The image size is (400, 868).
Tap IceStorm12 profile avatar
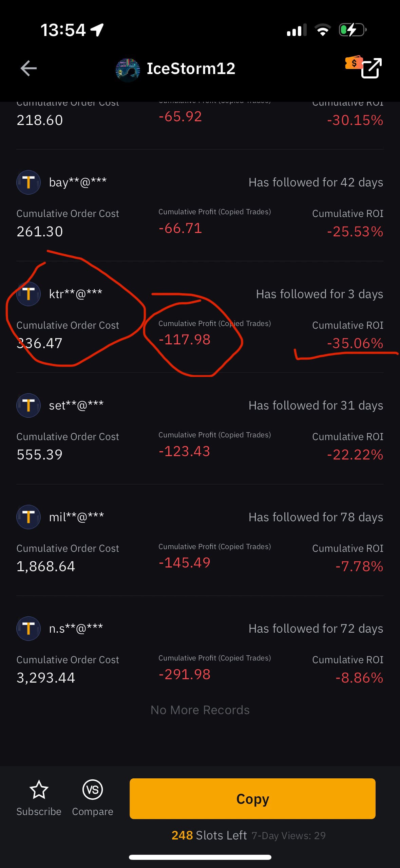tap(128, 70)
